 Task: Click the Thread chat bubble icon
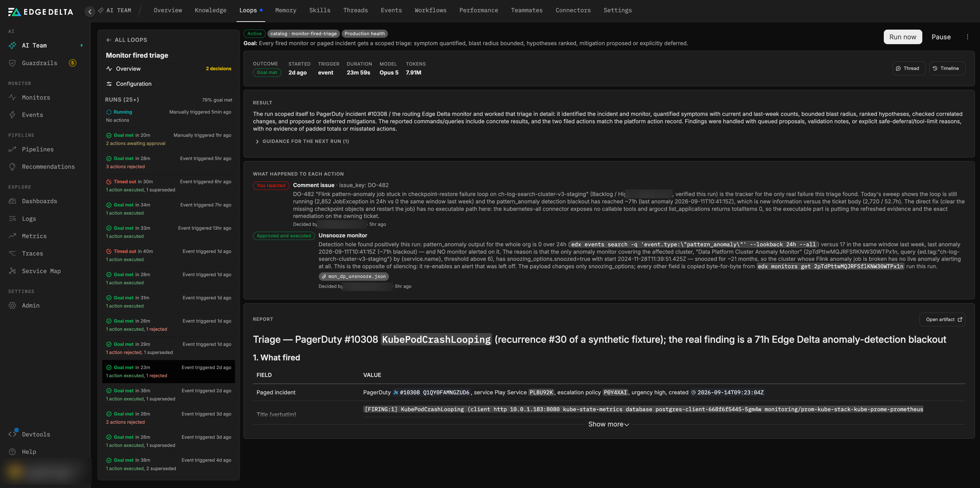click(x=898, y=68)
